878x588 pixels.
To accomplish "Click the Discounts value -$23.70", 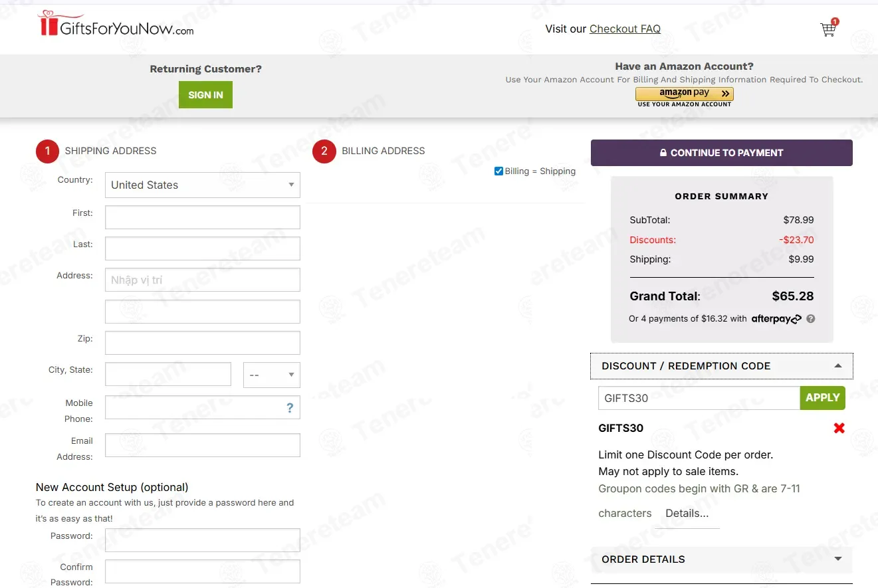I will (x=796, y=240).
